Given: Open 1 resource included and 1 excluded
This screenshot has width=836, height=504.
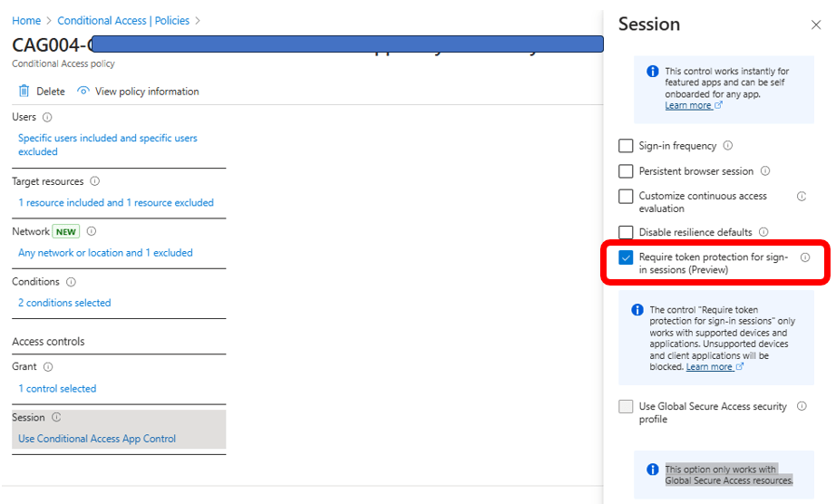Looking at the screenshot, I should pyautogui.click(x=116, y=202).
